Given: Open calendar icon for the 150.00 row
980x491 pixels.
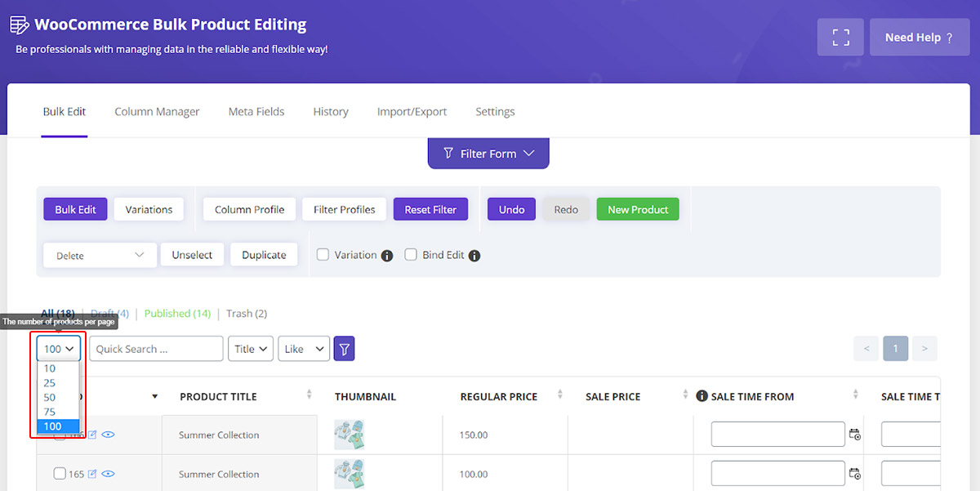Looking at the screenshot, I should pyautogui.click(x=855, y=435).
